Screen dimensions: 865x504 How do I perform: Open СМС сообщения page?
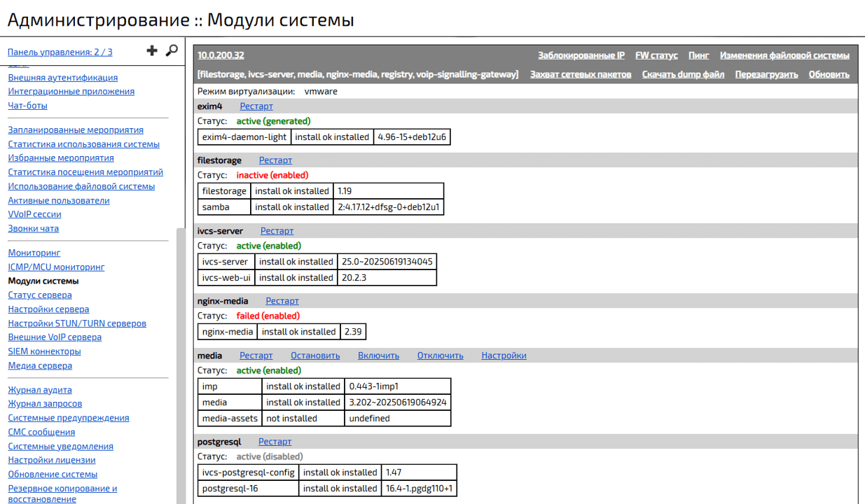coord(41,432)
